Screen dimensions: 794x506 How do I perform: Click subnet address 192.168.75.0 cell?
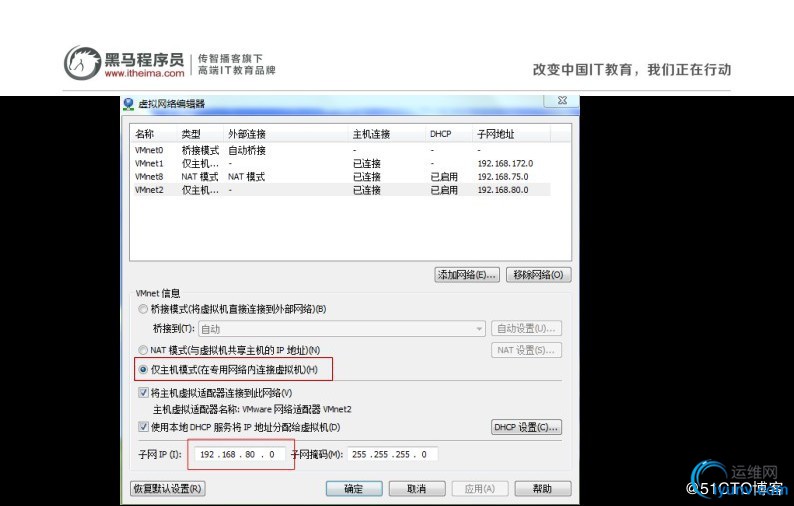503,177
